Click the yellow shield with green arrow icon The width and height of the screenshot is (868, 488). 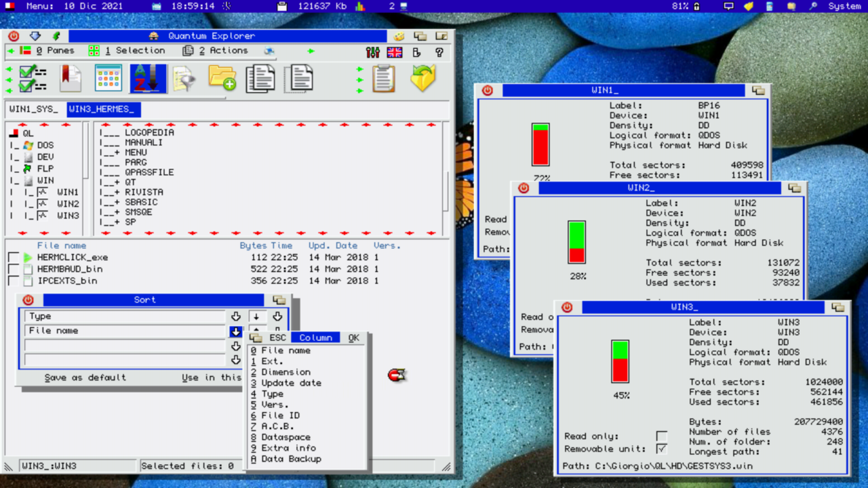pos(423,78)
